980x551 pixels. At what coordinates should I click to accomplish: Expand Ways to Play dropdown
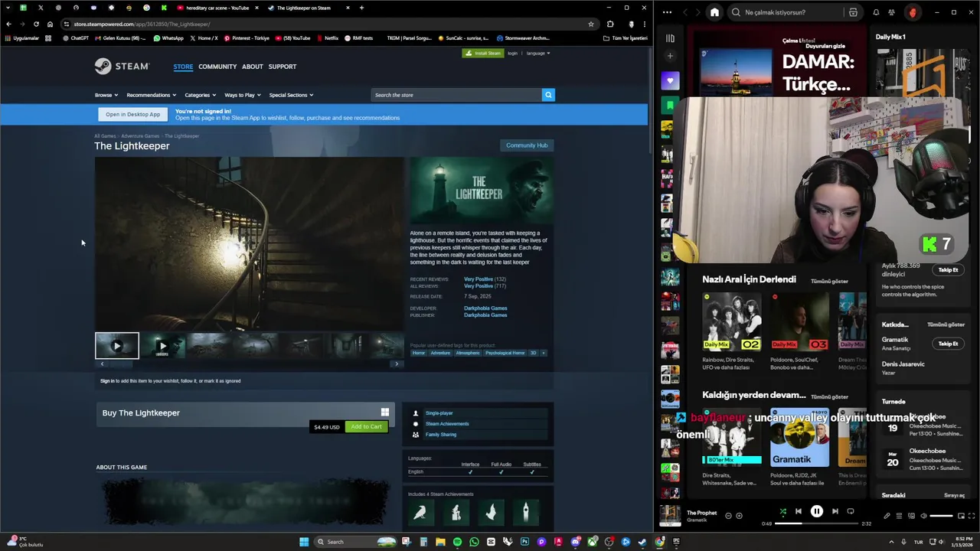pos(243,95)
